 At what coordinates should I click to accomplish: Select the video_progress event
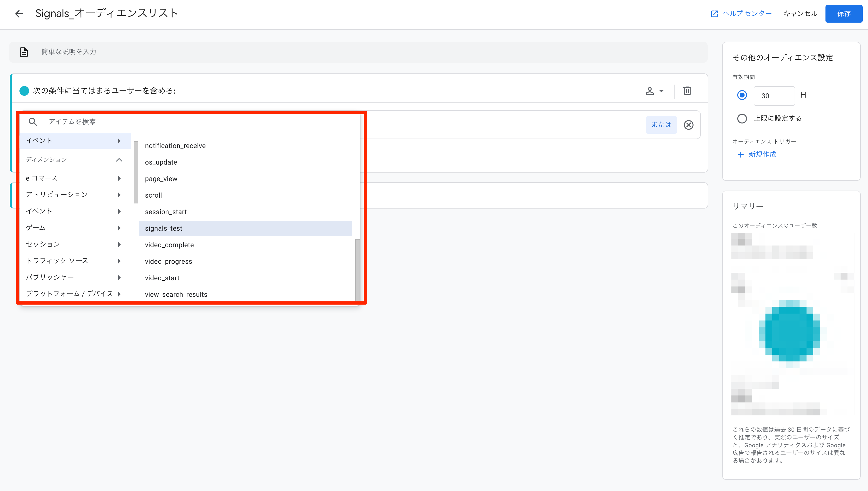246,261
